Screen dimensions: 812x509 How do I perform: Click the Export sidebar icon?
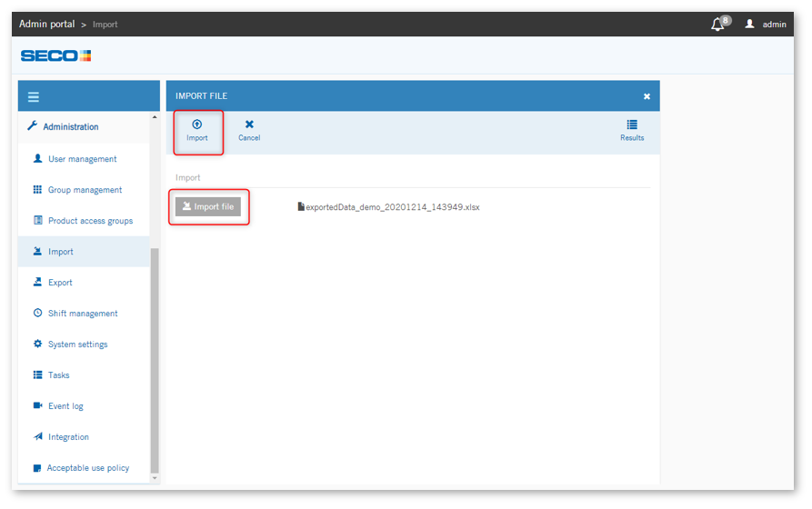37,282
